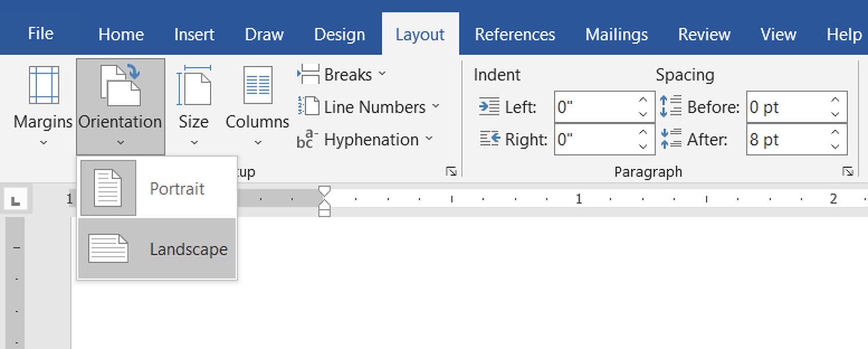The width and height of the screenshot is (868, 349).
Task: Switch to the Mailings tab
Action: pos(616,34)
